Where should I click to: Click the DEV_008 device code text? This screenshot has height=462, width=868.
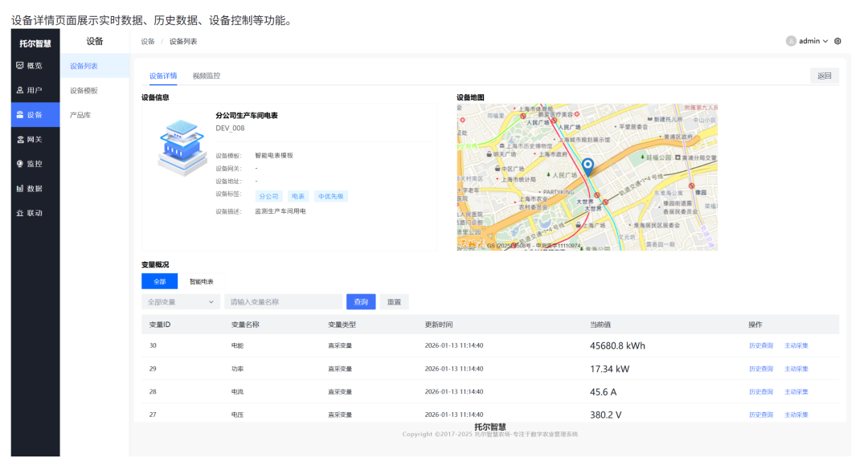pos(231,128)
